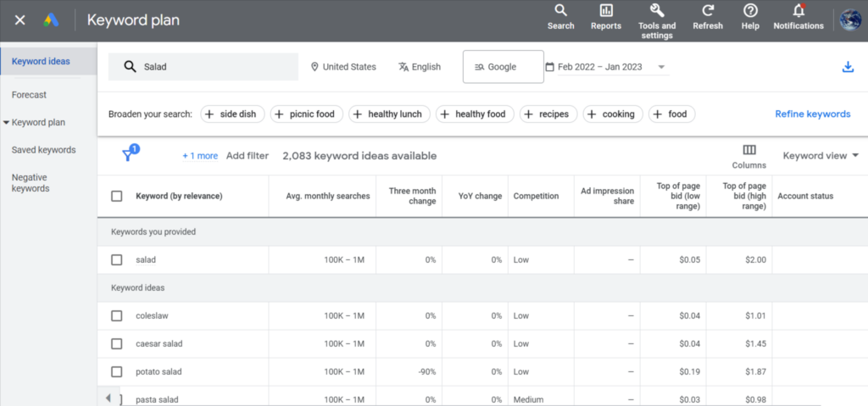Click the 'caesar salad' keyword text
This screenshot has height=406, width=868.
point(159,344)
